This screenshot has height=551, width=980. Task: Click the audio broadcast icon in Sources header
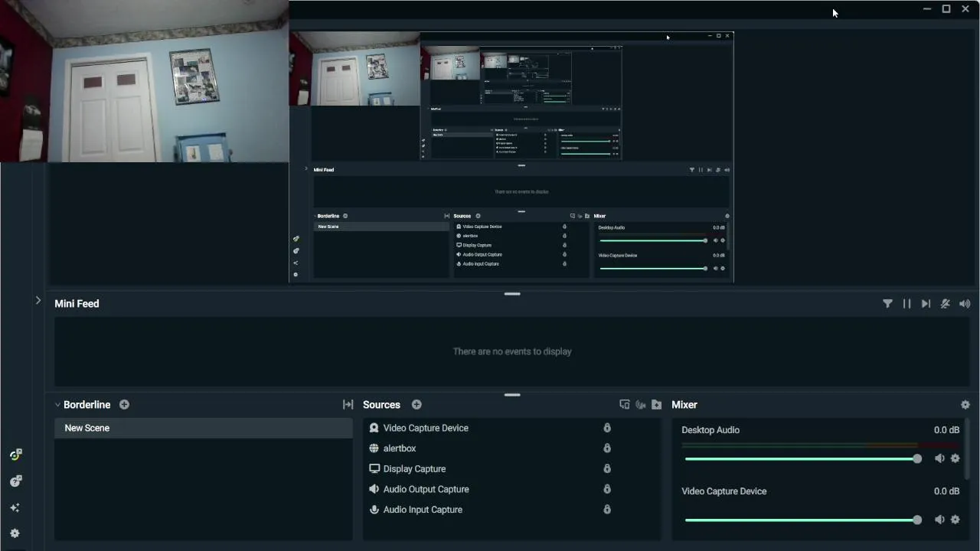(x=640, y=405)
